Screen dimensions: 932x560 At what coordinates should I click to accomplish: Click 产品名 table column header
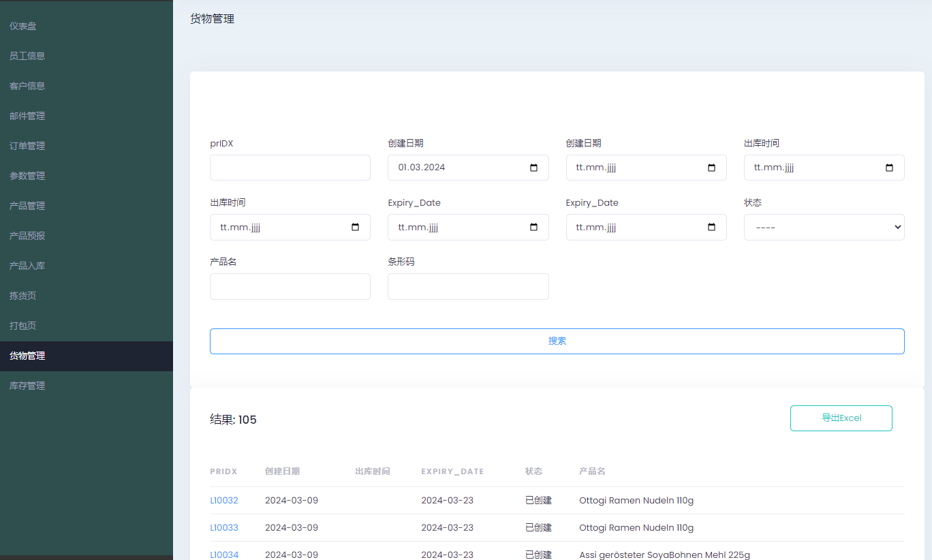[x=592, y=471]
